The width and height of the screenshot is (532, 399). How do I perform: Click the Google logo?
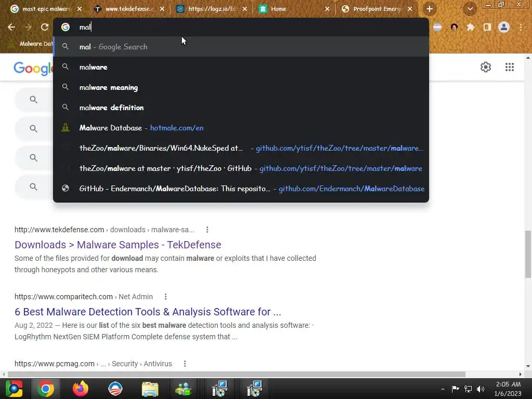[x=33, y=69]
